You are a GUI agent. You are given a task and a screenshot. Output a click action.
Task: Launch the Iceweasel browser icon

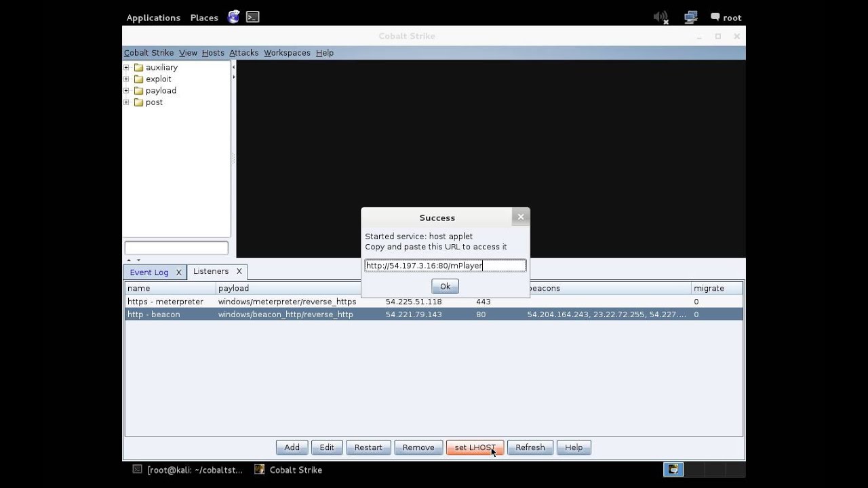234,17
